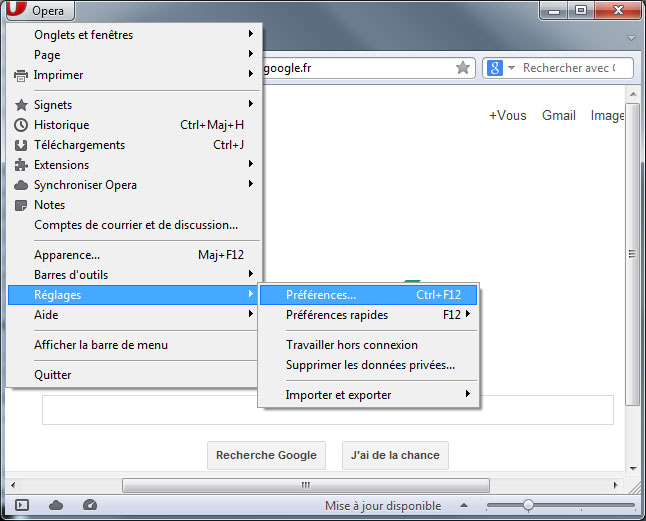Click the closed tabs arrow at top right
646x521 pixels.
[631, 38]
